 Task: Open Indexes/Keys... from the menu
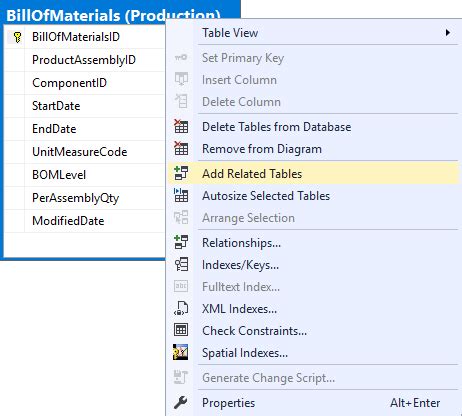click(x=313, y=265)
